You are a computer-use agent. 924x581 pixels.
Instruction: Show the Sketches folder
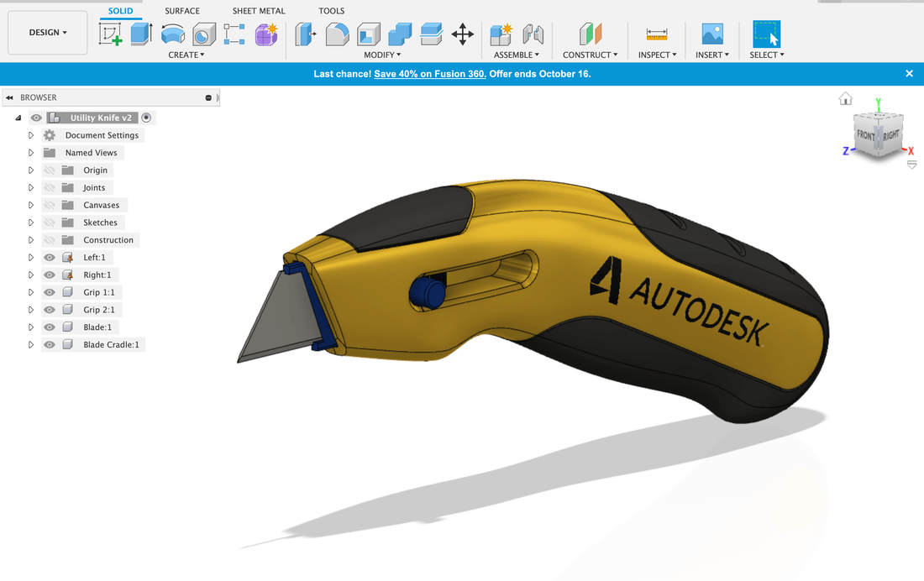(50, 222)
